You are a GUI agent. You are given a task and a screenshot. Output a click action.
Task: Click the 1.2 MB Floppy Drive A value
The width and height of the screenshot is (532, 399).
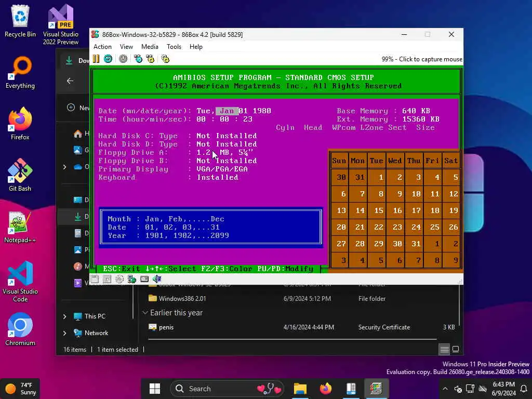(x=224, y=152)
